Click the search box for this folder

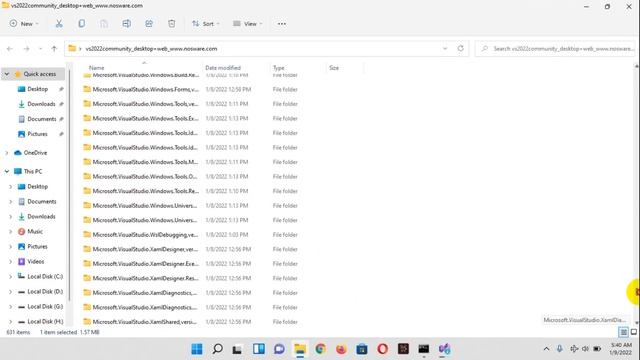pos(556,49)
